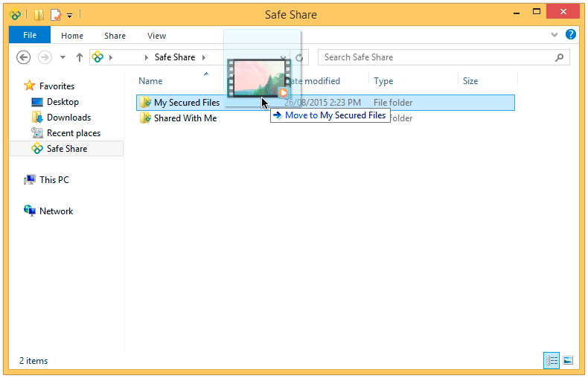This screenshot has width=588, height=378.
Task: Go back with the Back arrow button
Action: [x=24, y=57]
